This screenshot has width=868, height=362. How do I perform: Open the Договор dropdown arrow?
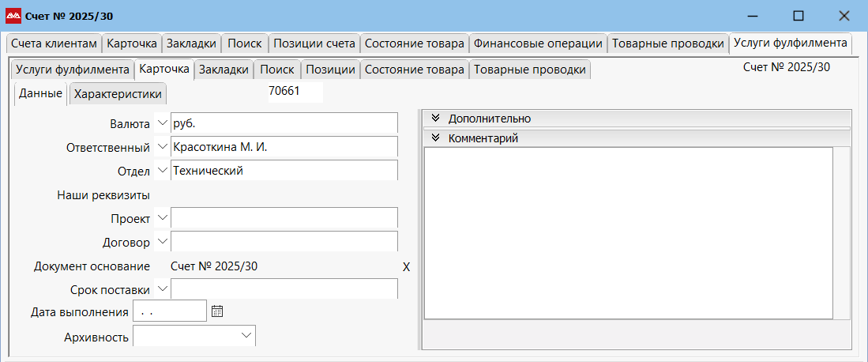[163, 242]
